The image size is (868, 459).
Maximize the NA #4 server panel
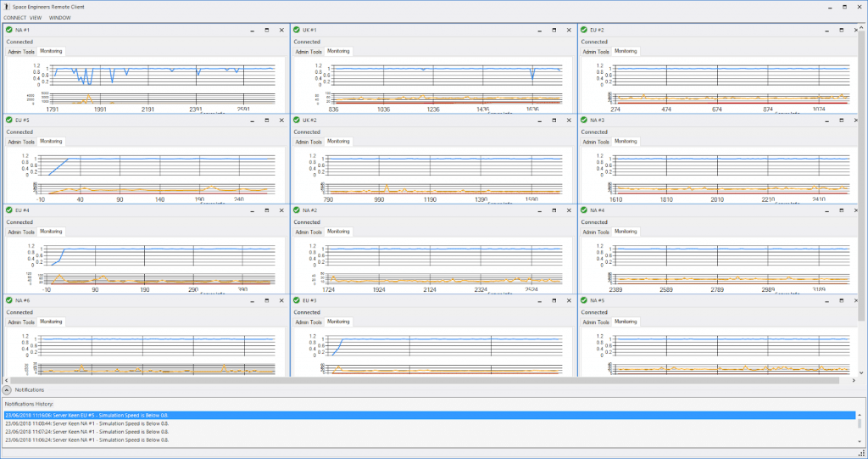tap(842, 210)
